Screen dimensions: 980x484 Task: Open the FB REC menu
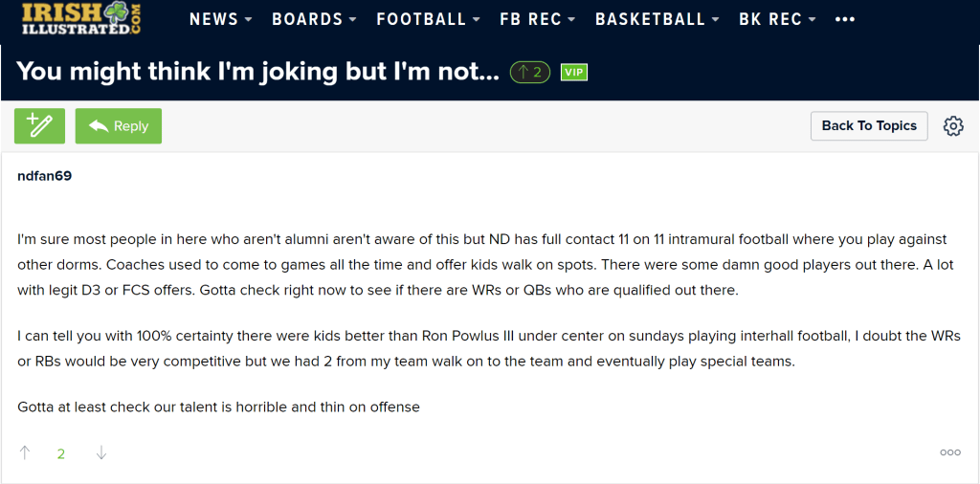coord(538,19)
